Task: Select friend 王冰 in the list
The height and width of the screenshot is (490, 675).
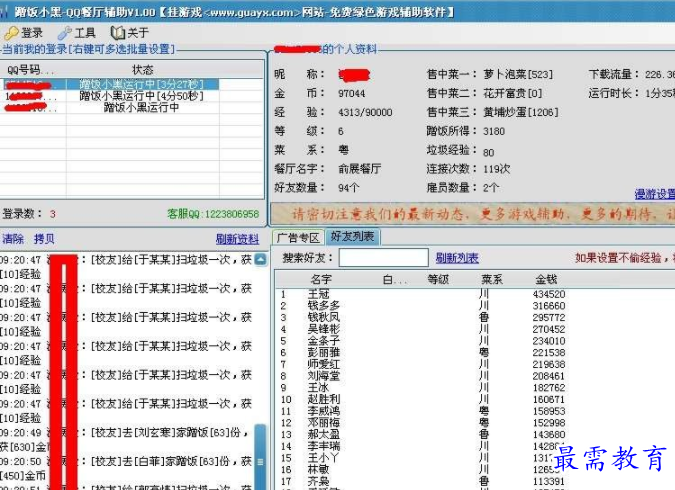Action: tap(319, 388)
